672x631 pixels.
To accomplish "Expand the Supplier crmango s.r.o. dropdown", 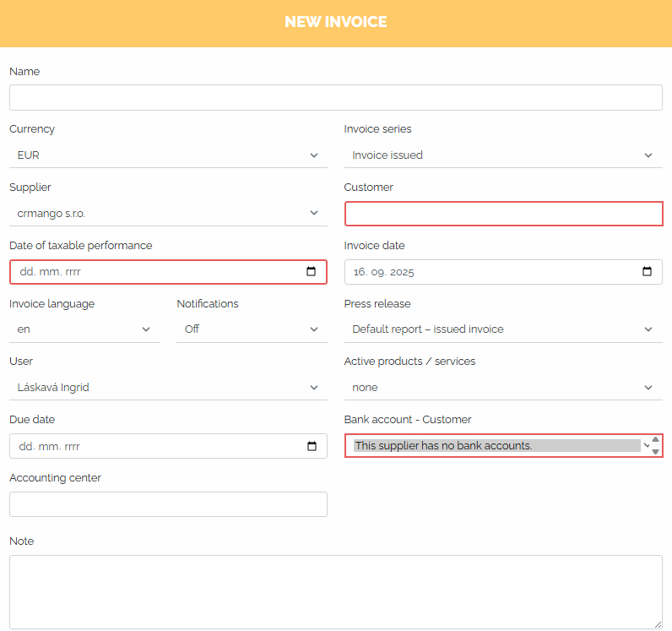I will click(x=168, y=213).
